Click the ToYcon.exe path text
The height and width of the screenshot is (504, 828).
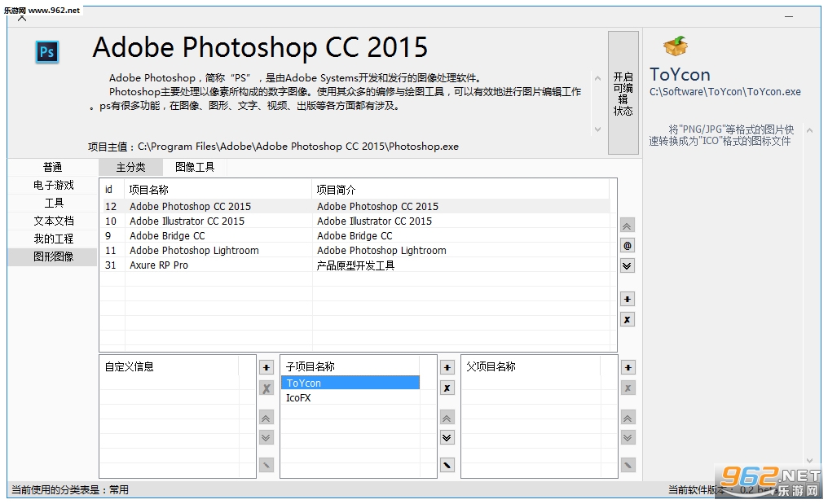725,92
